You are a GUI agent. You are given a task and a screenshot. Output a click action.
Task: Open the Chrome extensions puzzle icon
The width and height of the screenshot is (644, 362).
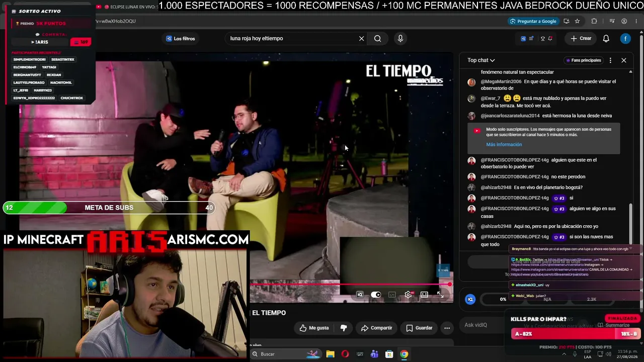(594, 21)
